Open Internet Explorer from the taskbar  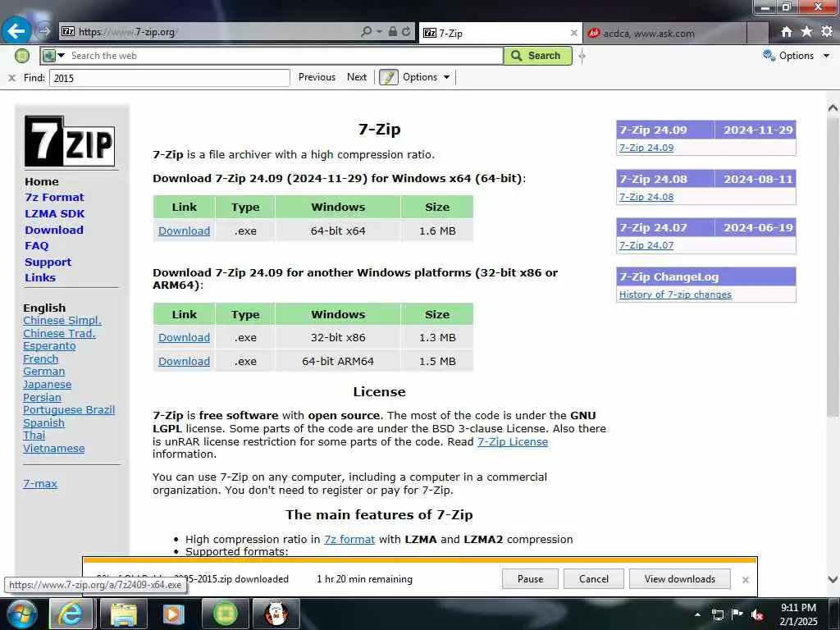(71, 614)
